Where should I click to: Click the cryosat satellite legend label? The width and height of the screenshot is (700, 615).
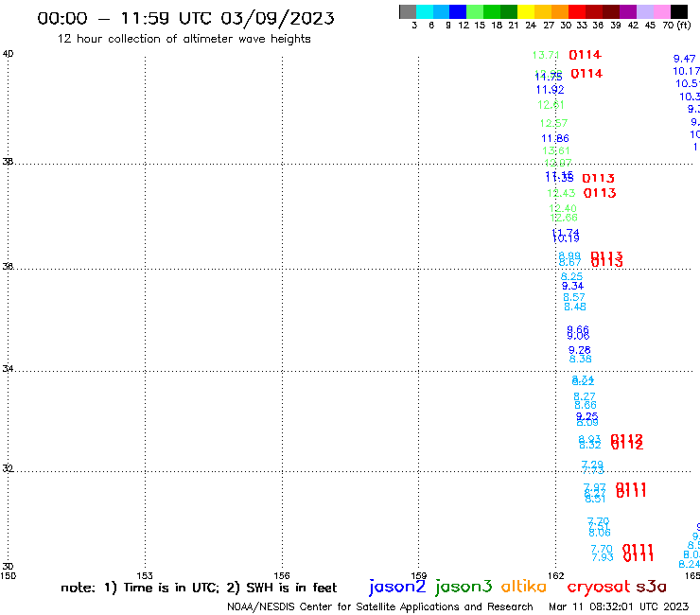tap(599, 587)
